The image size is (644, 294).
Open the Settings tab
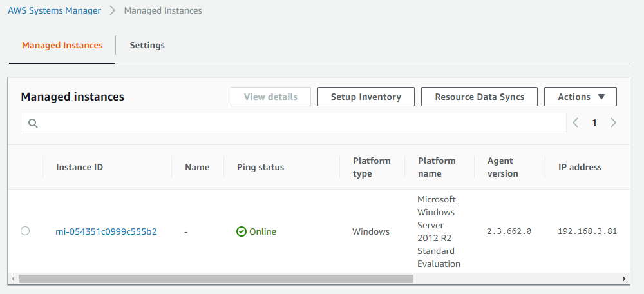point(147,45)
